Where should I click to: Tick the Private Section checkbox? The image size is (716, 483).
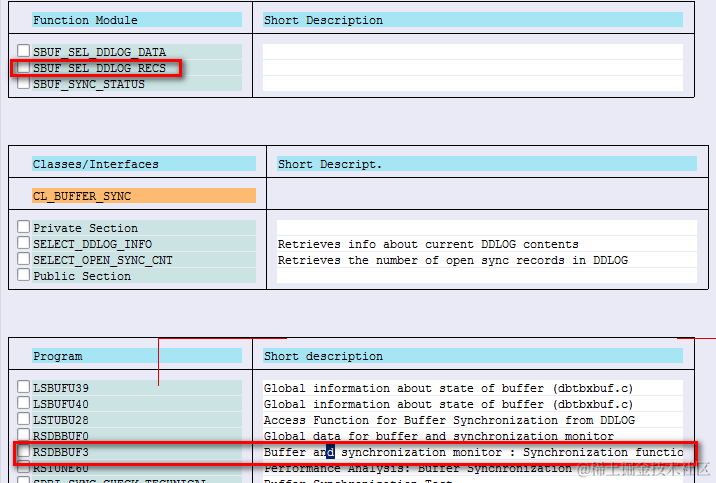point(23,227)
